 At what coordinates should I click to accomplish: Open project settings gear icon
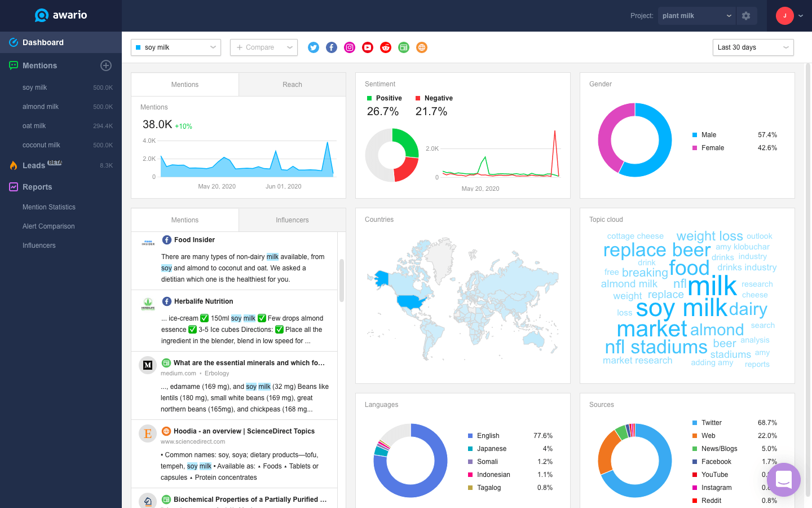point(746,16)
